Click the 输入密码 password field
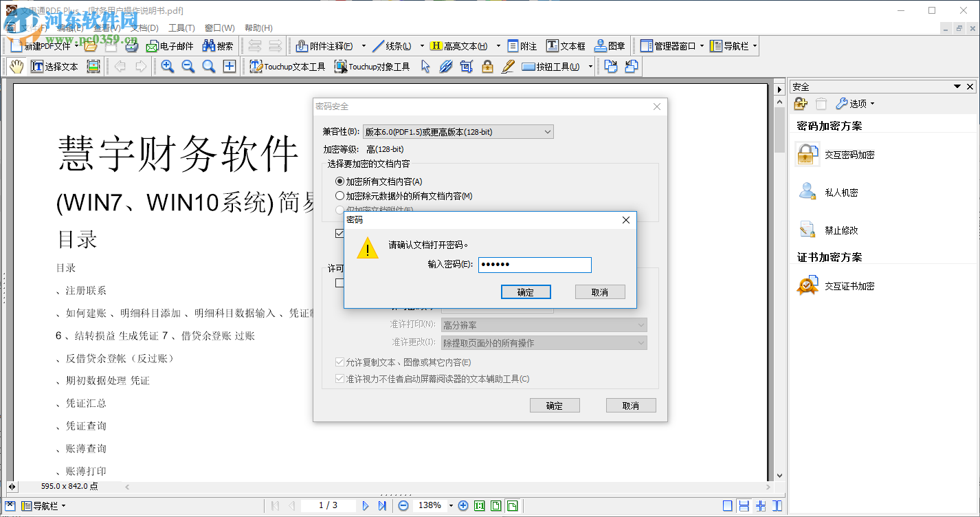 535,265
